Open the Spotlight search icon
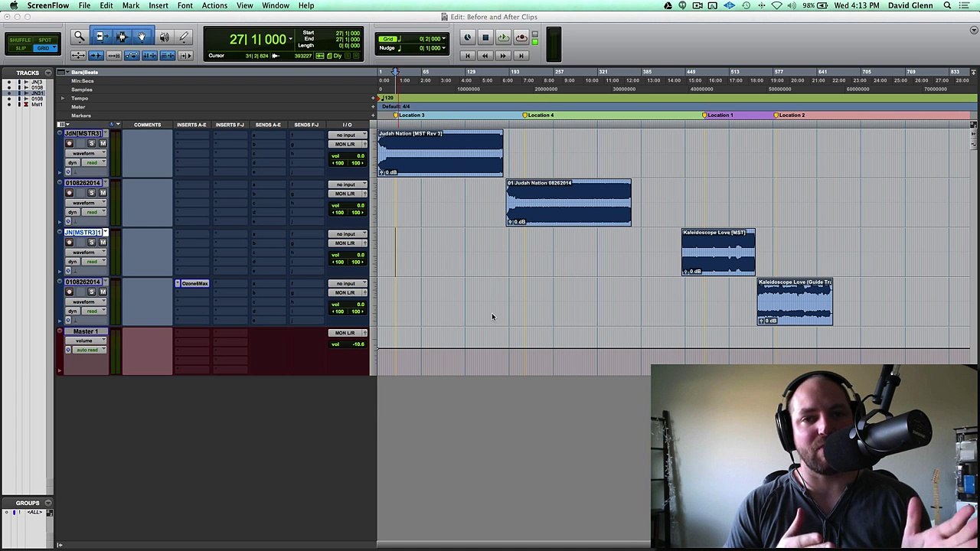The width and height of the screenshot is (980, 551). pyautogui.click(x=947, y=5)
